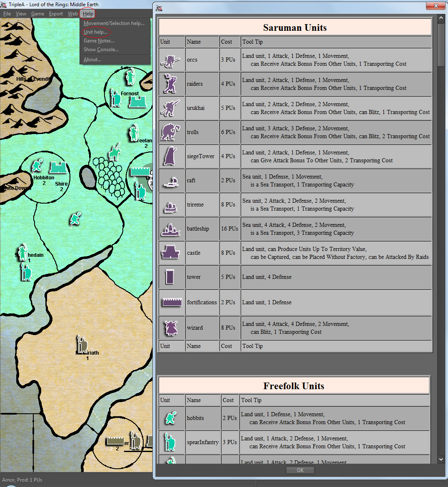Click scrollbar up arrow in unit help

[441, 18]
